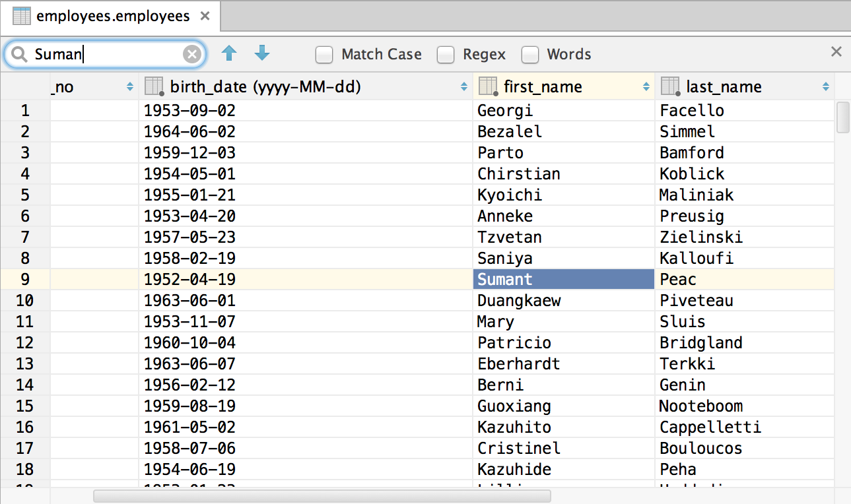Enable Match Case option
The width and height of the screenshot is (851, 504).
[324, 55]
